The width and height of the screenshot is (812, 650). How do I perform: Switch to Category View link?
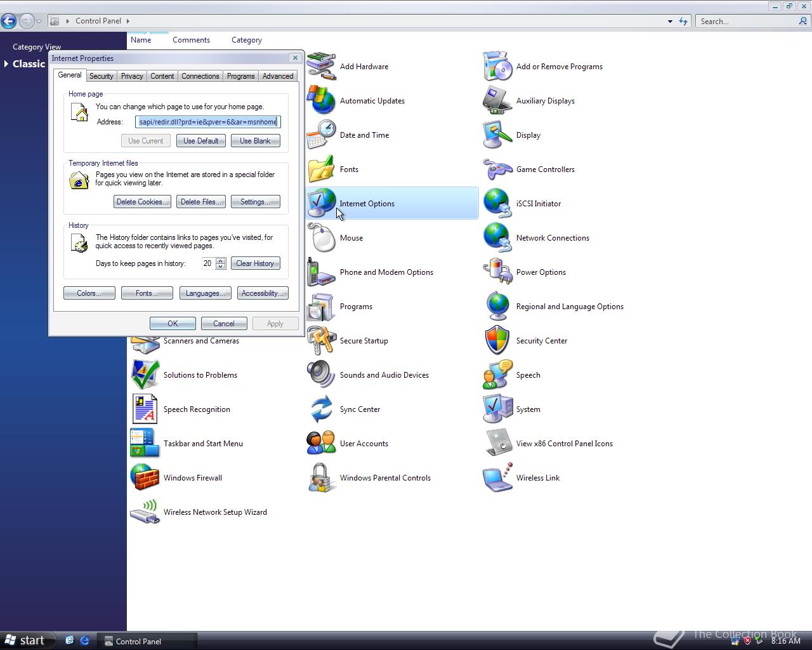(x=37, y=47)
